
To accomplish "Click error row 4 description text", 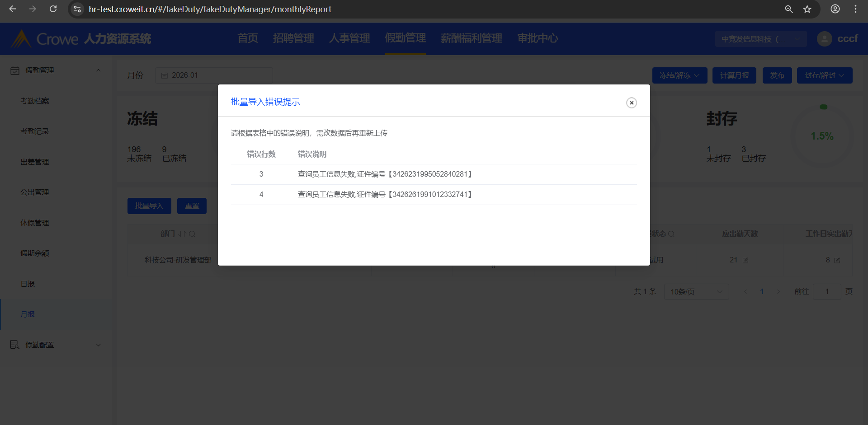I will pos(385,195).
